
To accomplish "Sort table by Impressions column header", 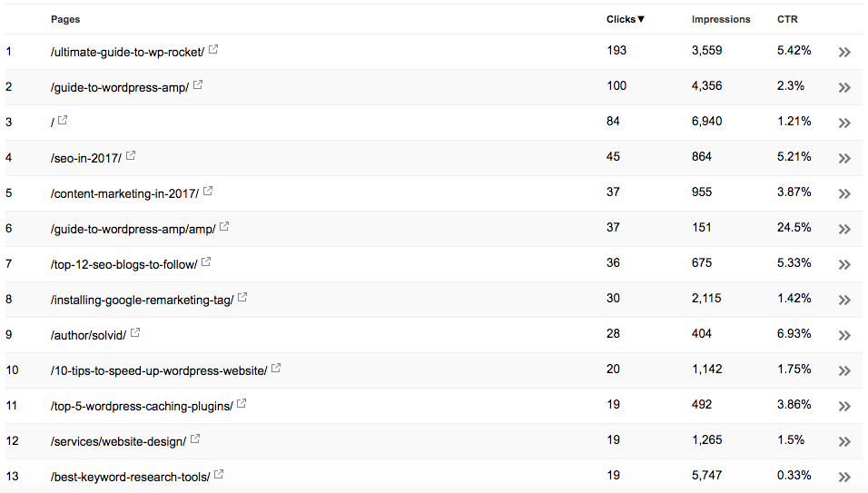I will tap(721, 19).
